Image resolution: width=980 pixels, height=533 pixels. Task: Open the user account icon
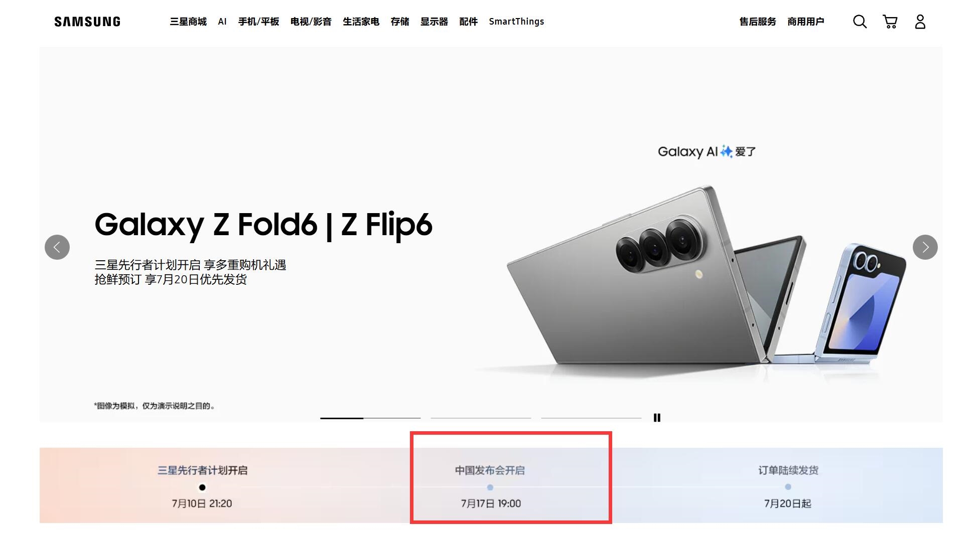(920, 22)
